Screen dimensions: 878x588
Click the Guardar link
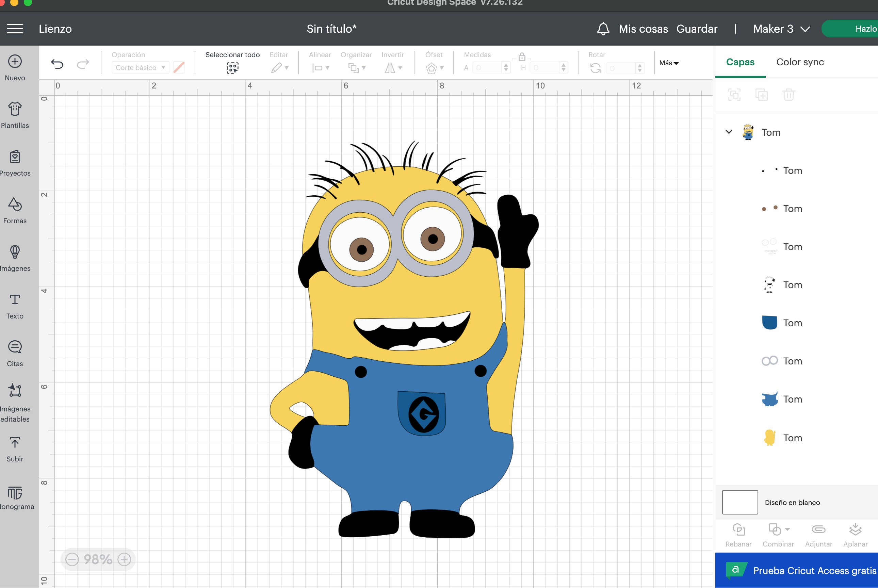point(697,29)
